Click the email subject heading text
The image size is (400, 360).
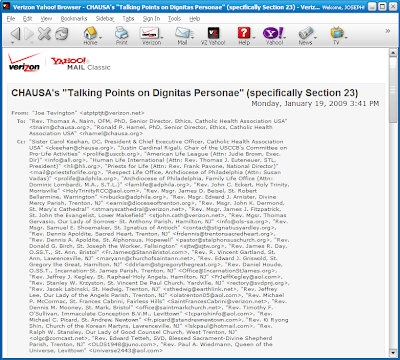click(x=185, y=93)
